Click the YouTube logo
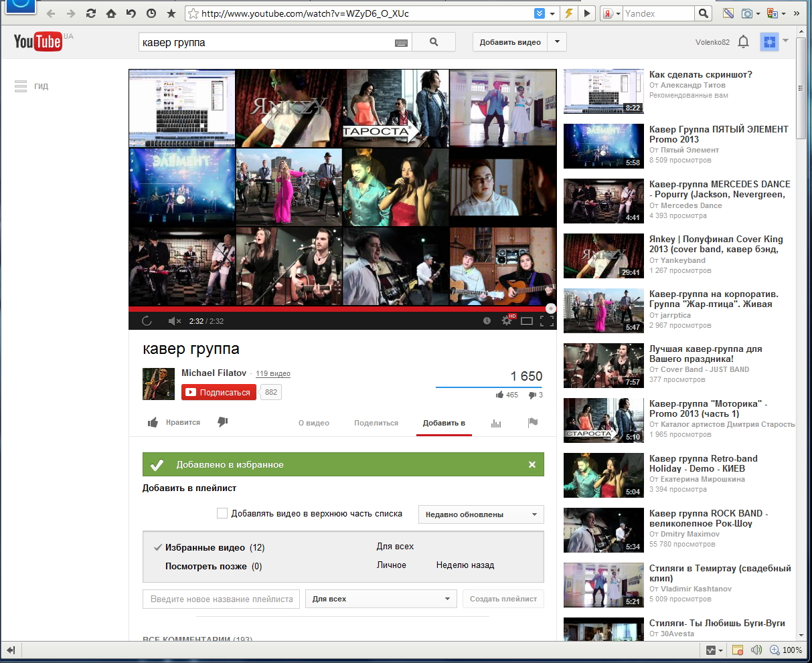The height and width of the screenshot is (663, 812). click(38, 42)
